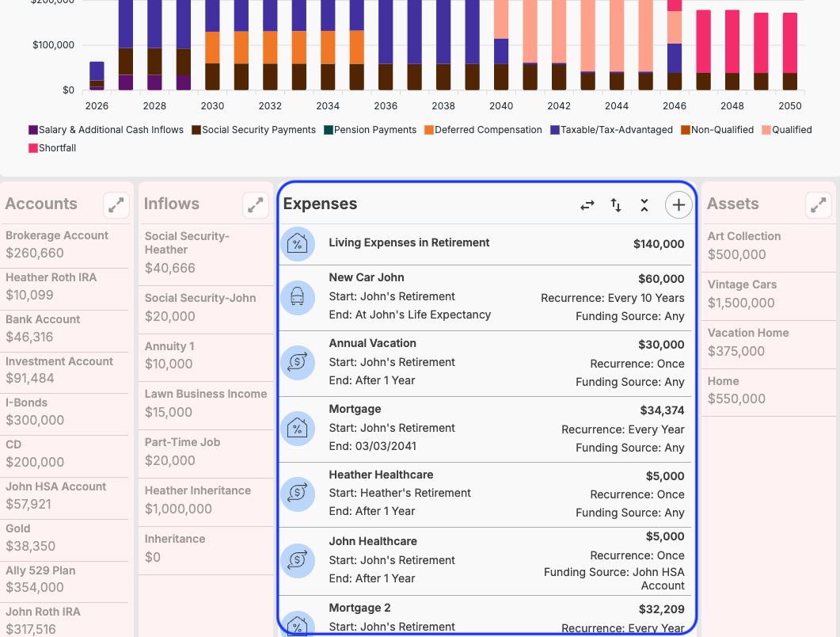Expand the Accounts panel

pos(116,205)
